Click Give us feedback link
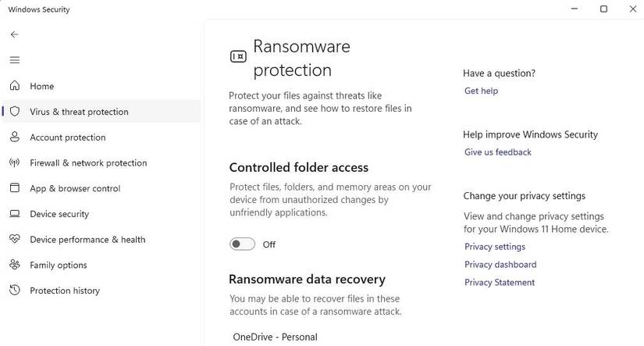This screenshot has height=346, width=644. click(x=497, y=152)
